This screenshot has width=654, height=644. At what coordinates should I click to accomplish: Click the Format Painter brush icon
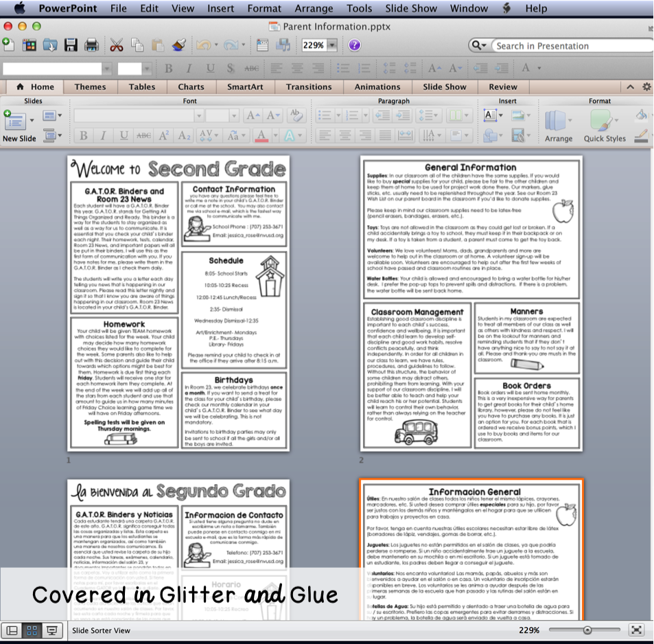coord(178,45)
